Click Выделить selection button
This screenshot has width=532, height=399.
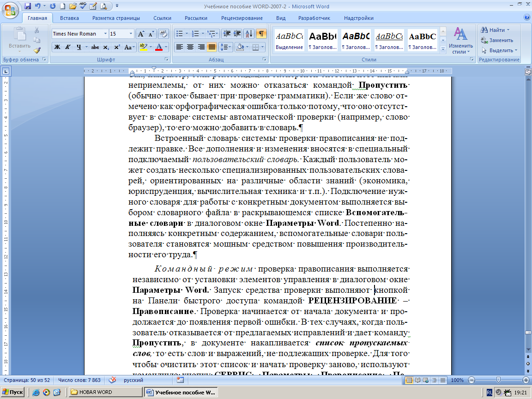(499, 50)
